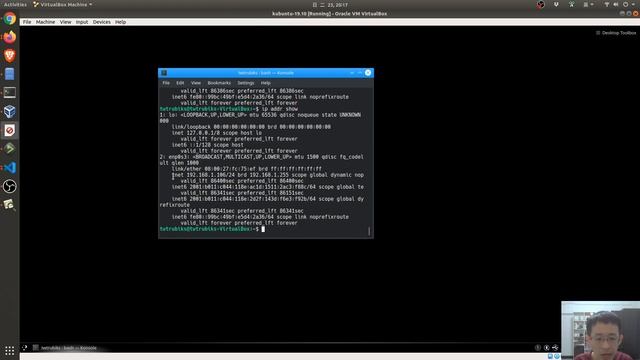This screenshot has height=360, width=640.
Task: Click the shield tray icon in top bar
Action: click(x=556, y=4)
